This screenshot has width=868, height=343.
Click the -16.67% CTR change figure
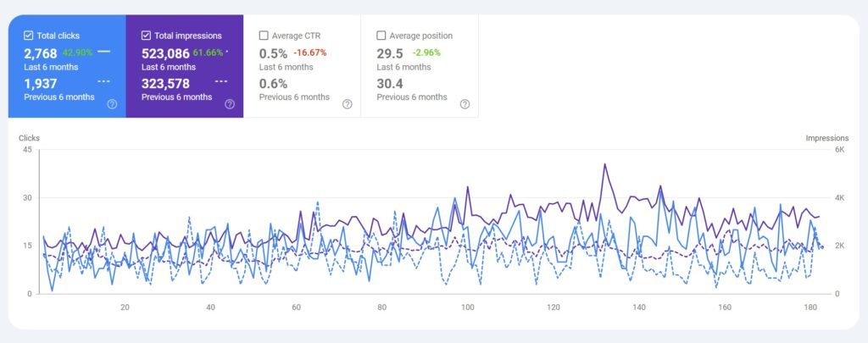(310, 53)
